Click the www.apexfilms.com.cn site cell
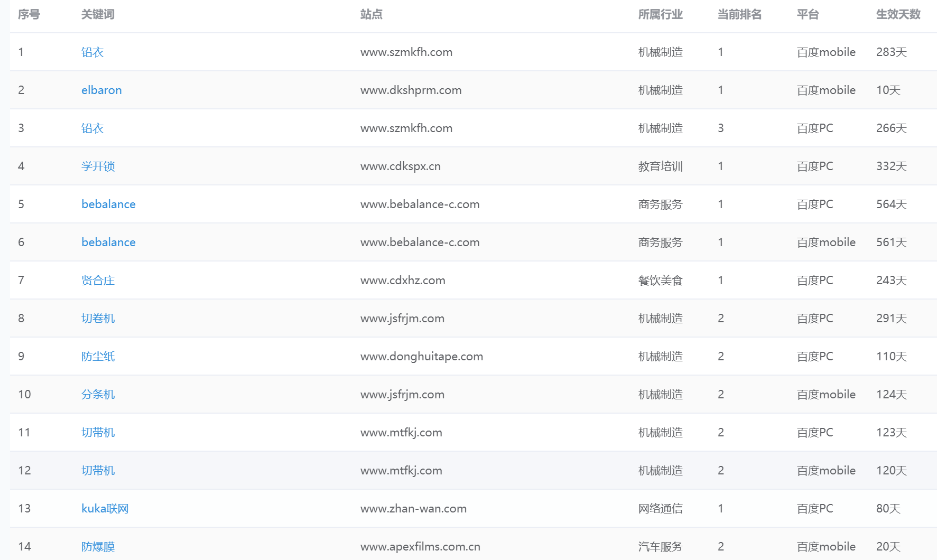This screenshot has width=937, height=560. (x=420, y=547)
